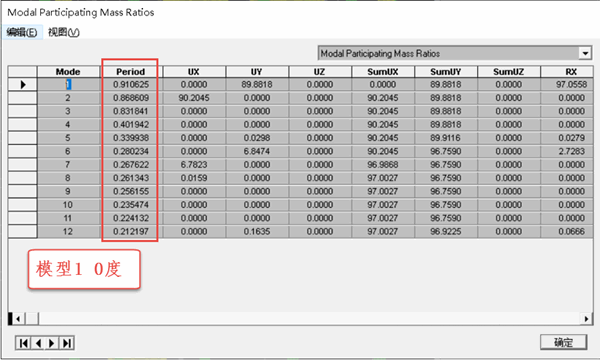Select Period cell 0.261343
This screenshot has width=600, height=360.
pyautogui.click(x=131, y=178)
